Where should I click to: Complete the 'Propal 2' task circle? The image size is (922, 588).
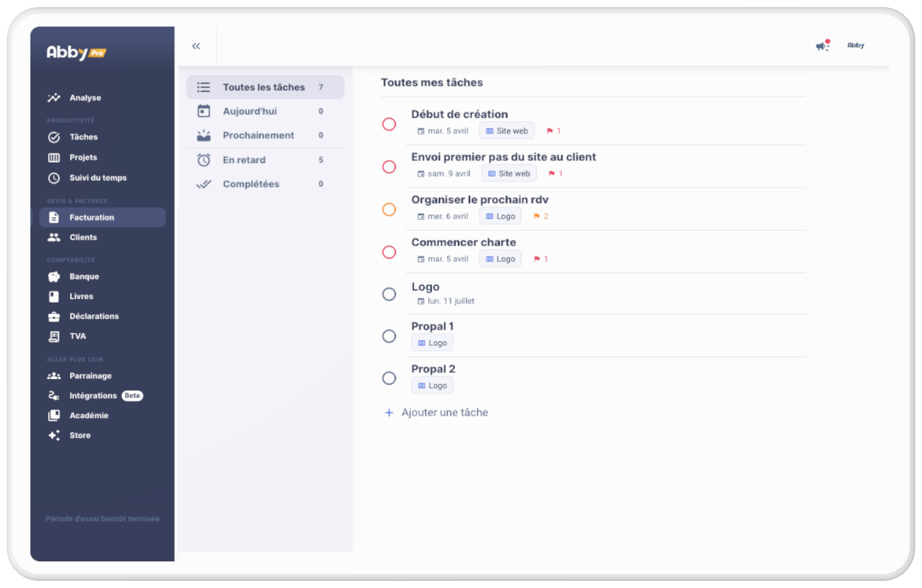[x=389, y=378]
